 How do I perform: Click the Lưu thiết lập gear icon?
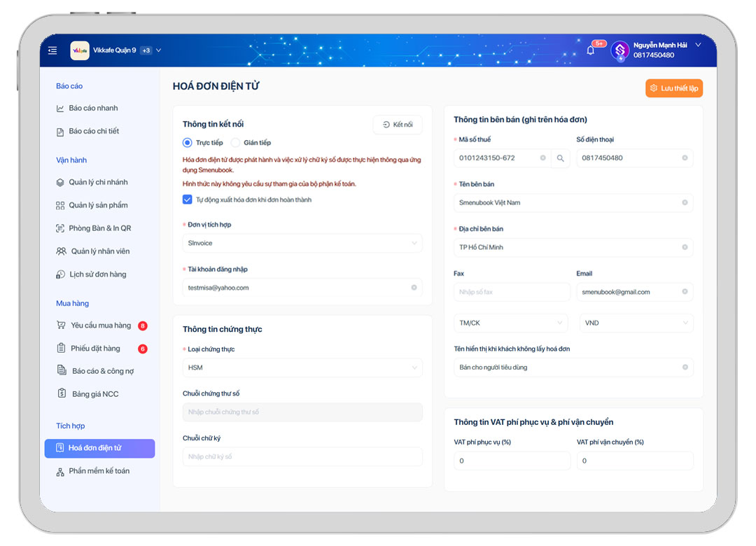point(654,87)
